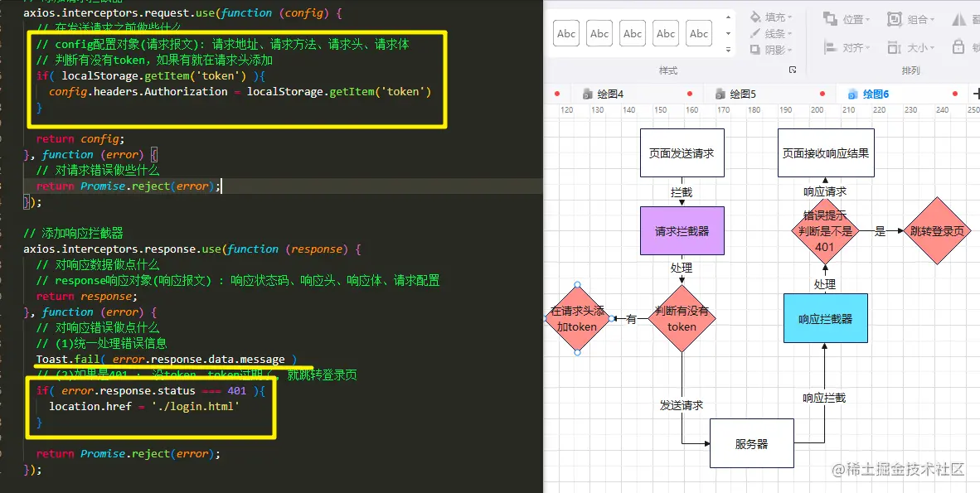The height and width of the screenshot is (493, 980).
Task: Open the 样式 panel dialog launcher
Action: (x=792, y=70)
